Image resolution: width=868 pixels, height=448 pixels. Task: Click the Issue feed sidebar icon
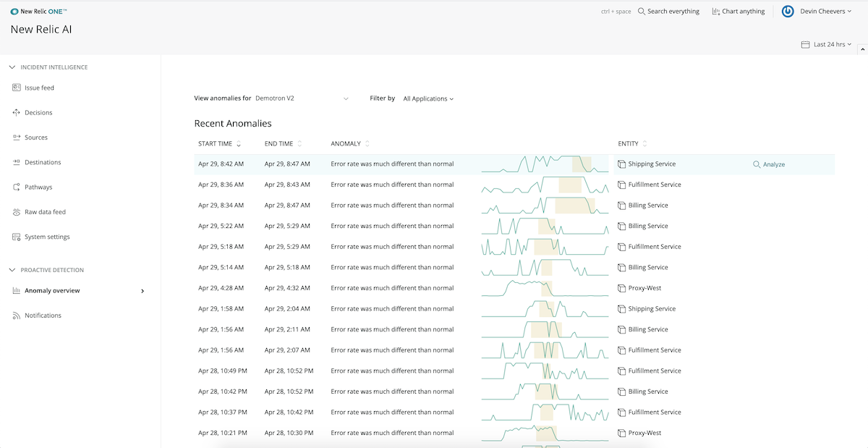point(17,88)
